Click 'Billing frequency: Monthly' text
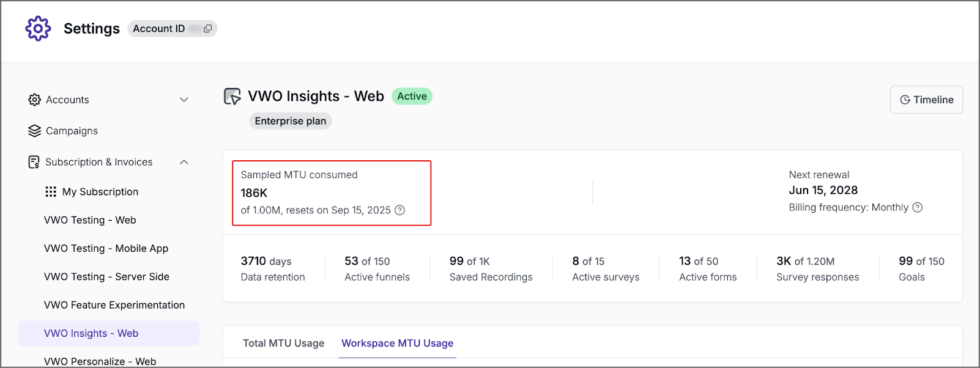The width and height of the screenshot is (980, 368). pos(848,207)
